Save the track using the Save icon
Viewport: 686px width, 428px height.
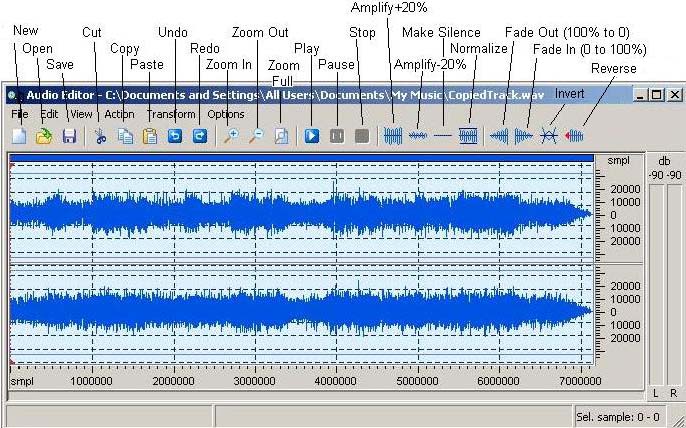(x=69, y=136)
